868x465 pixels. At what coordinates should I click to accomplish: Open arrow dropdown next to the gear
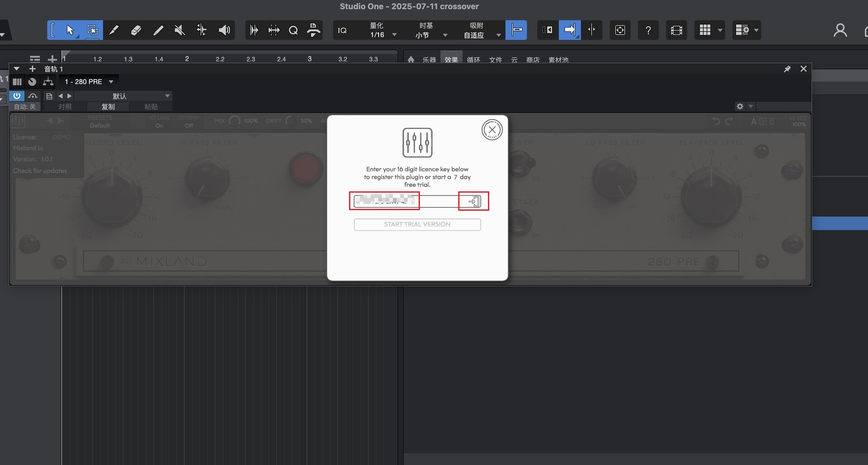coord(751,107)
